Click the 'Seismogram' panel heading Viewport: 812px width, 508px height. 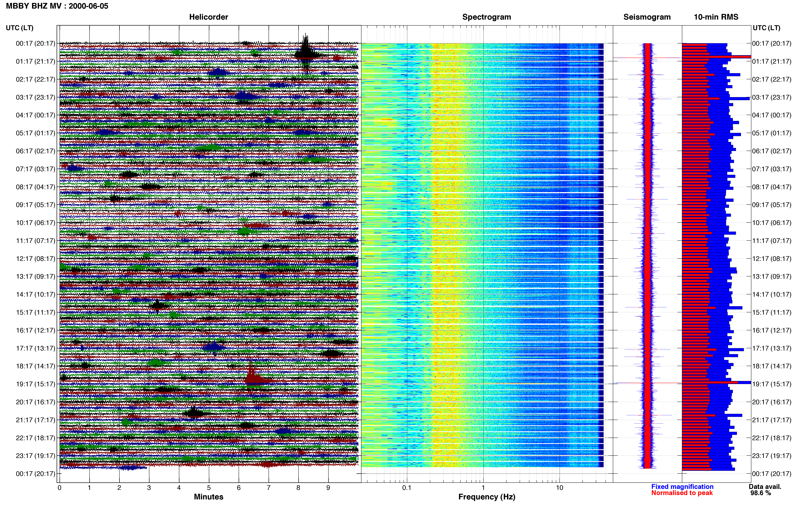pos(647,17)
